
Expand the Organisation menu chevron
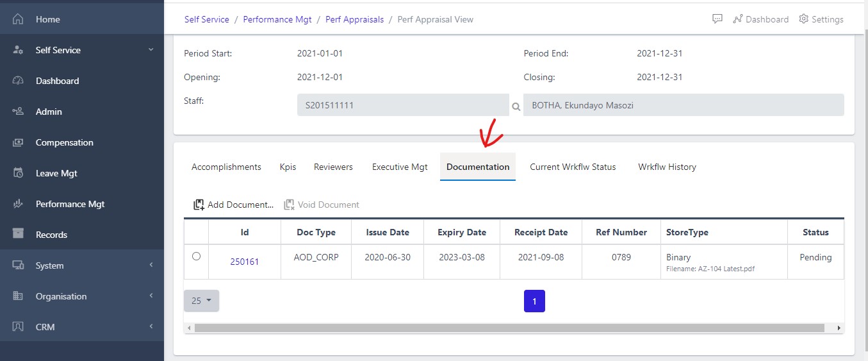pos(151,296)
